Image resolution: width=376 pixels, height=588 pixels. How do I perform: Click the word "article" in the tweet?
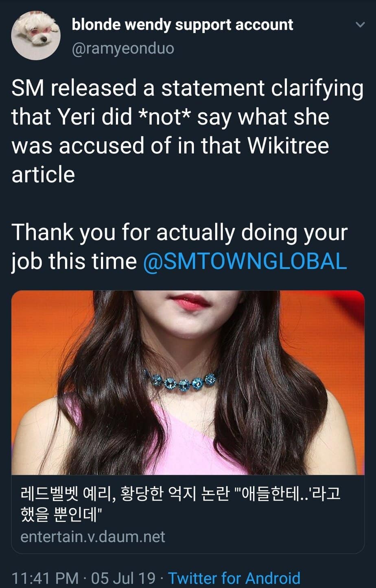point(43,174)
